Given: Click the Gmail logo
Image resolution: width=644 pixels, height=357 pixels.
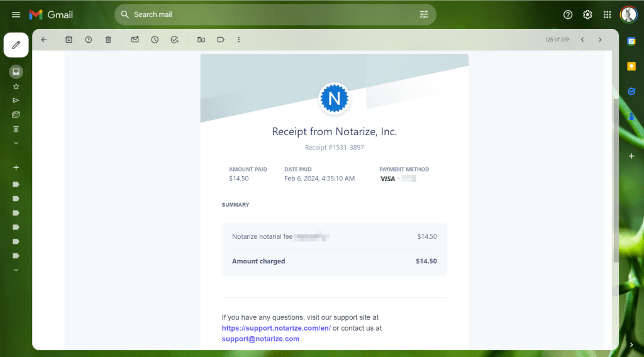Looking at the screenshot, I should 51,15.
